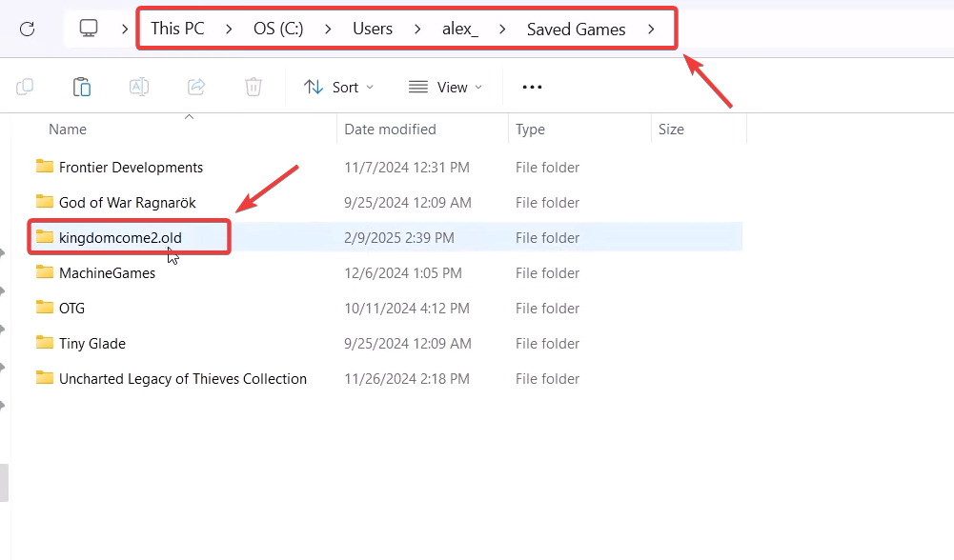Select the OTG folder name

point(71,309)
